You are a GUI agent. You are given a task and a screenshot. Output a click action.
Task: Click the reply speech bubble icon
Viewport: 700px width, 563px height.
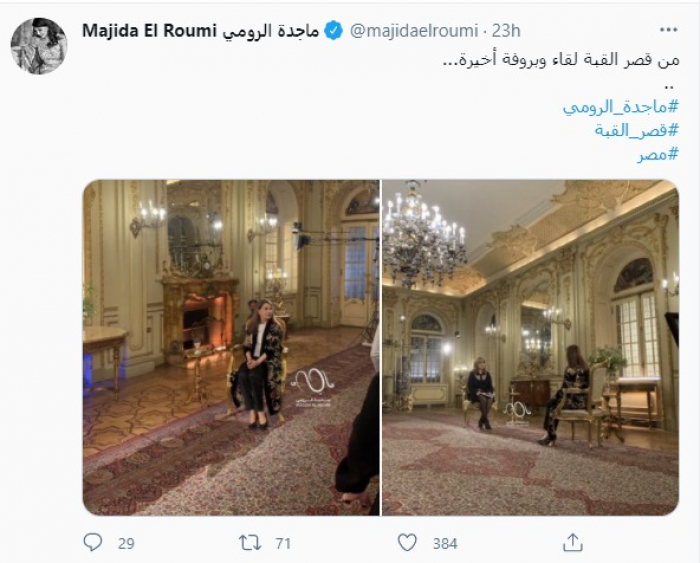point(93,543)
